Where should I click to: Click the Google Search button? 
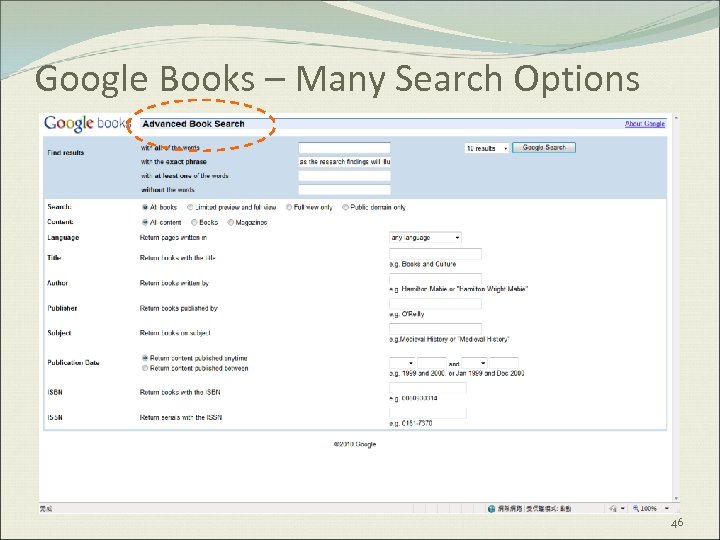(x=544, y=147)
